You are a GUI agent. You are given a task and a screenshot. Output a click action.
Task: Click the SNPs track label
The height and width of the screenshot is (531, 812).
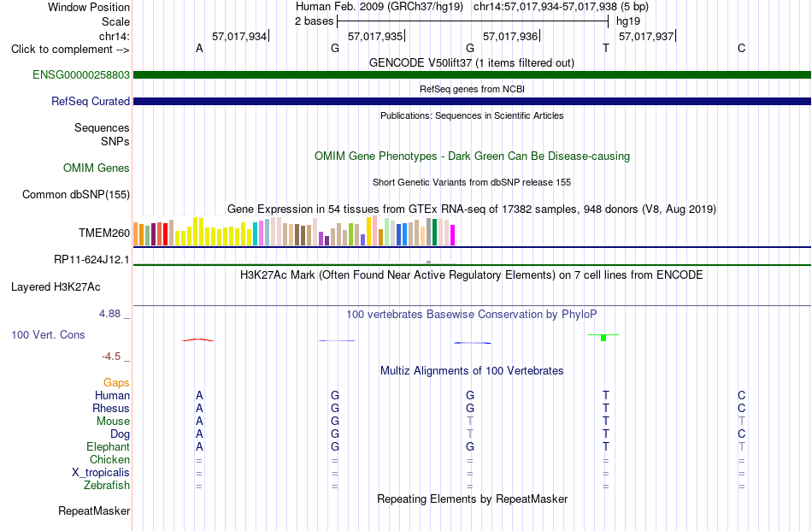(115, 141)
